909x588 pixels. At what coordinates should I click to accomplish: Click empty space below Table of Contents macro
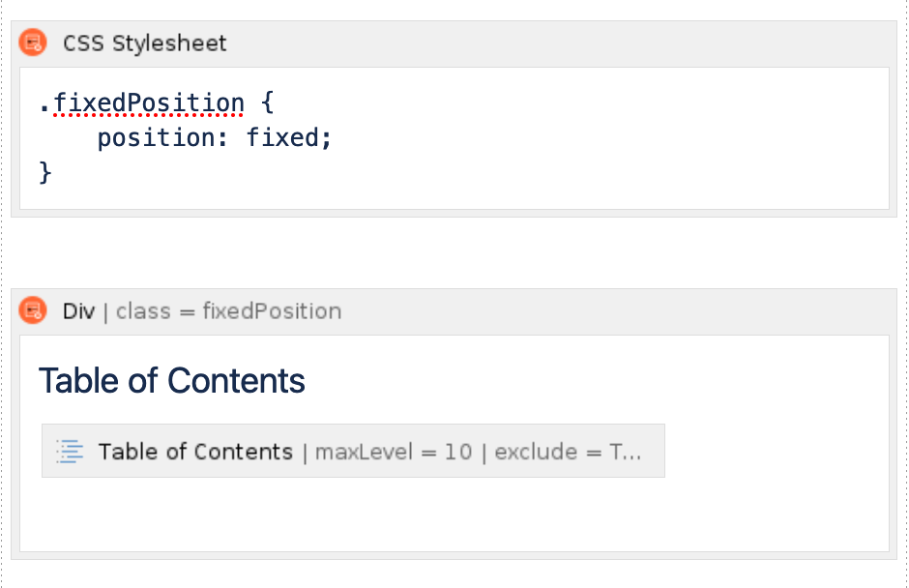(454, 514)
